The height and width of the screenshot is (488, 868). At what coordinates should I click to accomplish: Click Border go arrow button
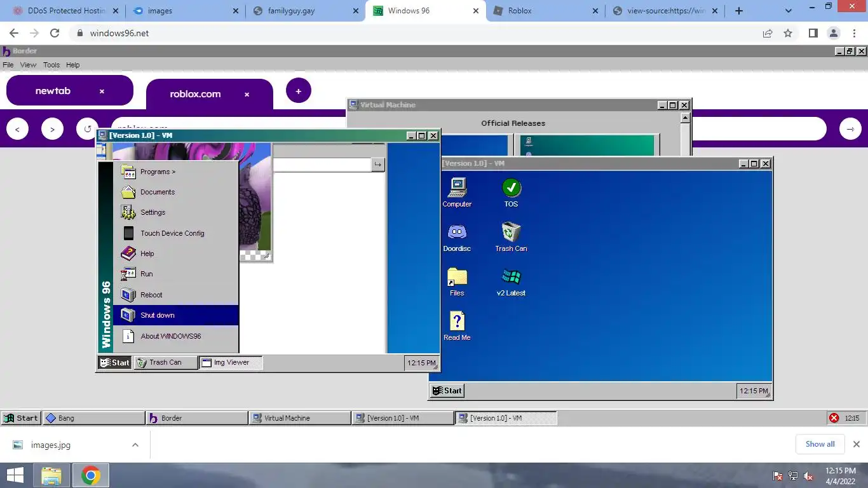pos(850,129)
